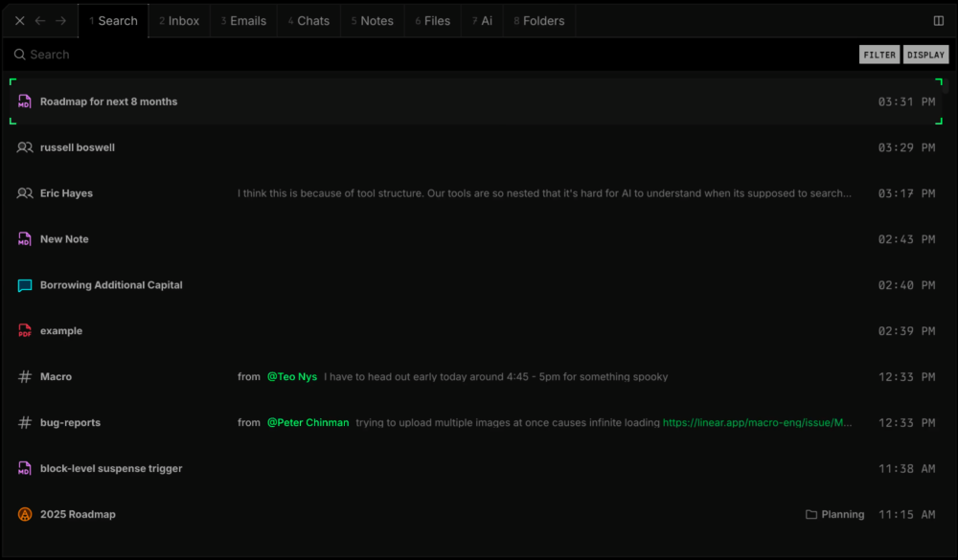Click the people icon next to russell boswell
The height and width of the screenshot is (560, 958).
pyautogui.click(x=25, y=147)
